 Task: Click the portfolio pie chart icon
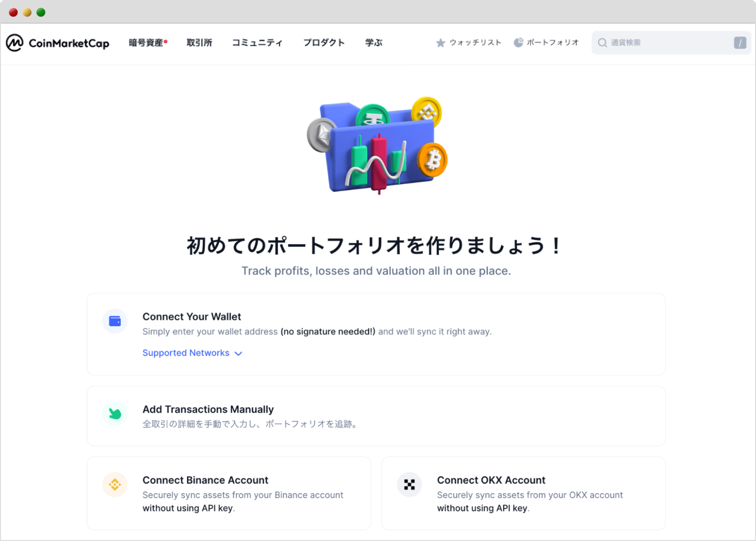coord(518,43)
